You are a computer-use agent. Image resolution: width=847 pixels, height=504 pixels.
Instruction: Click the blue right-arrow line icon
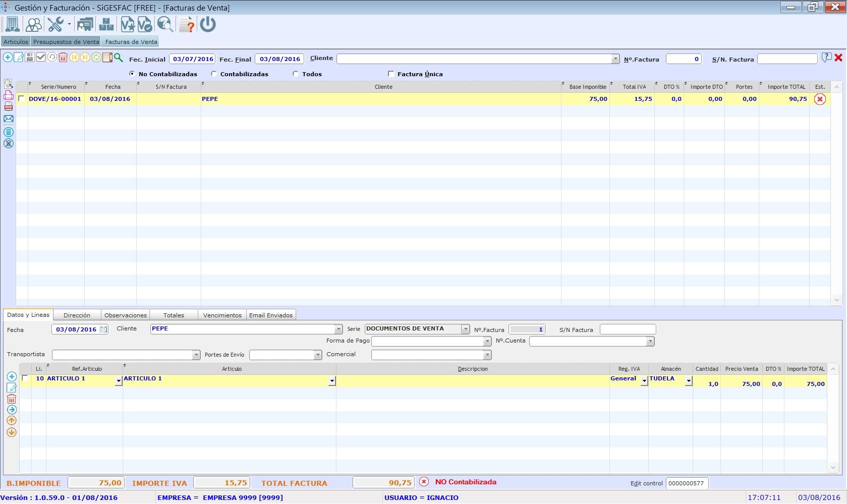point(12,410)
